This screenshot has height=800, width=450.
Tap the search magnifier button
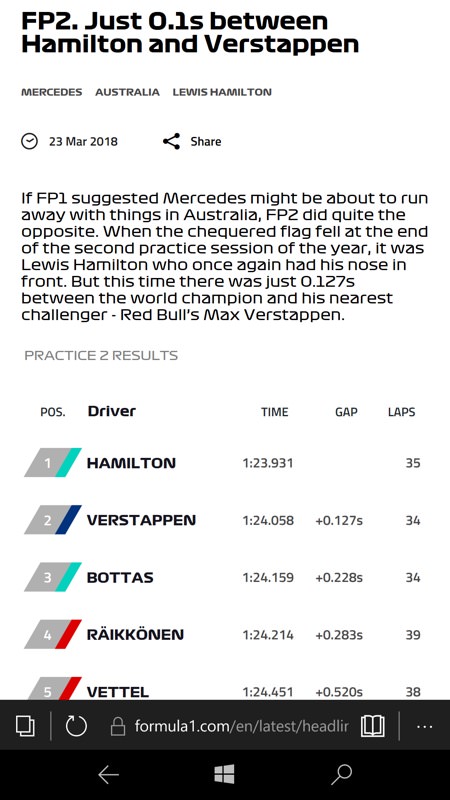click(341, 774)
